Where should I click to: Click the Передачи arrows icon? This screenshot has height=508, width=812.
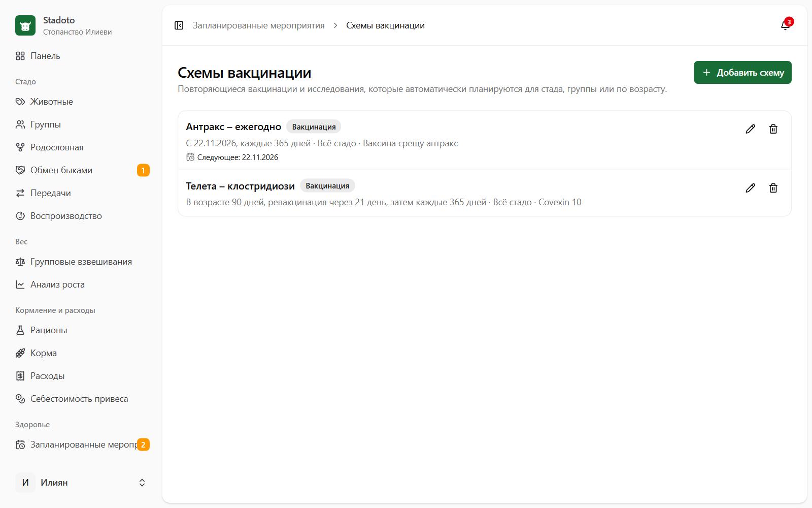(x=20, y=193)
